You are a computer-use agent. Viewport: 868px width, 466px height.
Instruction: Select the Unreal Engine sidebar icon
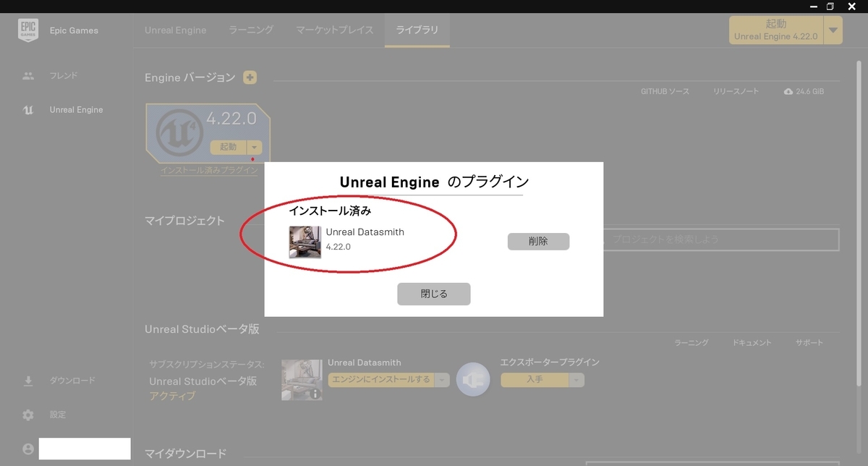pos(27,109)
